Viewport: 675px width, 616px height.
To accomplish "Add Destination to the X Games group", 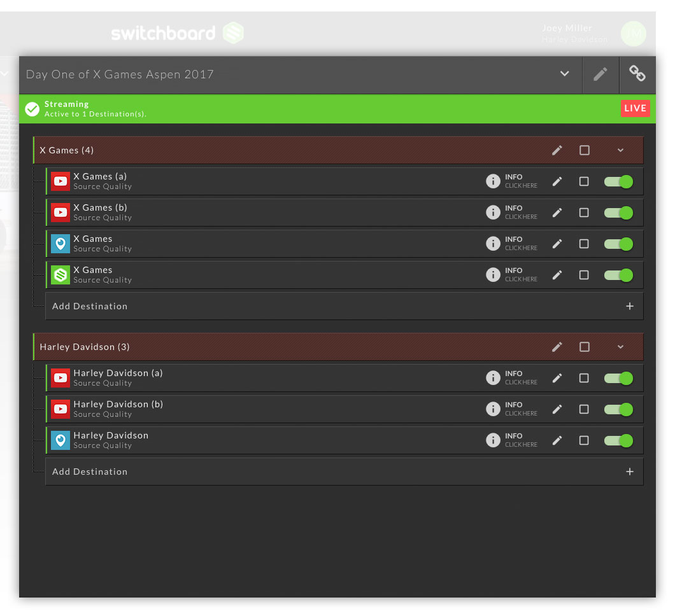I will coord(345,306).
